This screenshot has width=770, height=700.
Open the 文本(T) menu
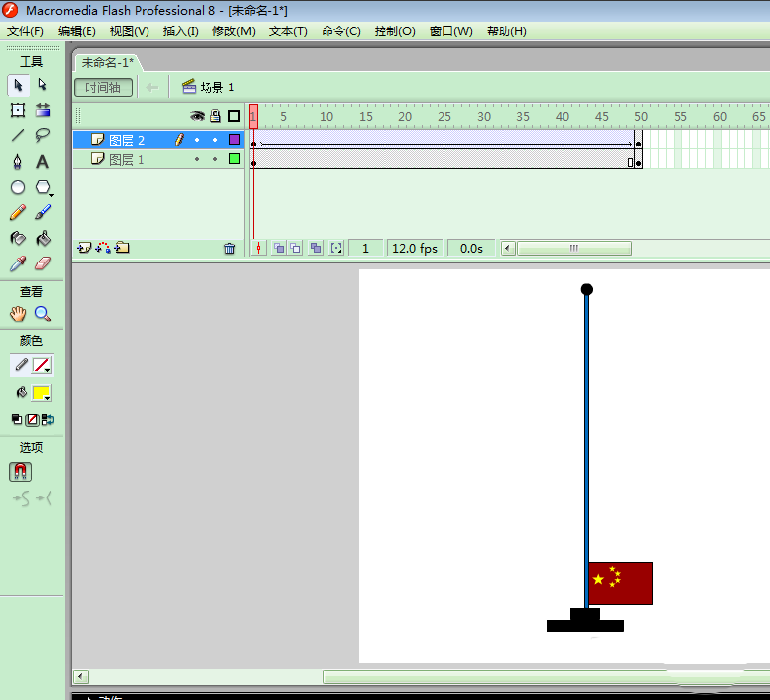(x=288, y=31)
